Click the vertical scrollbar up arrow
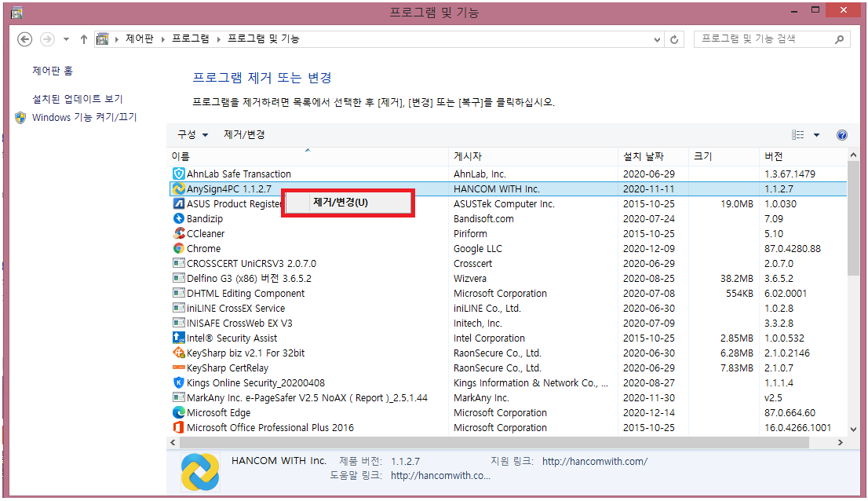Image resolution: width=868 pixels, height=501 pixels. (x=853, y=155)
